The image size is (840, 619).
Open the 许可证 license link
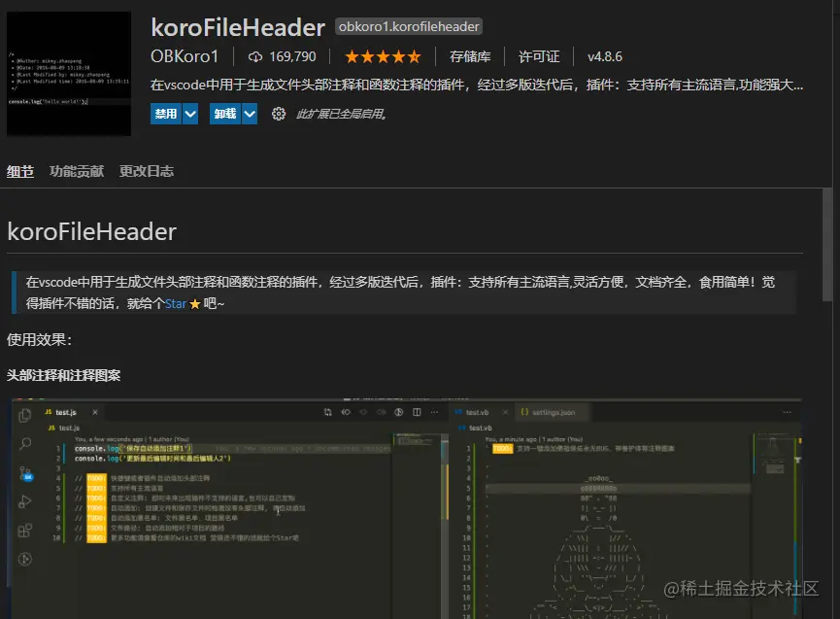tap(539, 56)
